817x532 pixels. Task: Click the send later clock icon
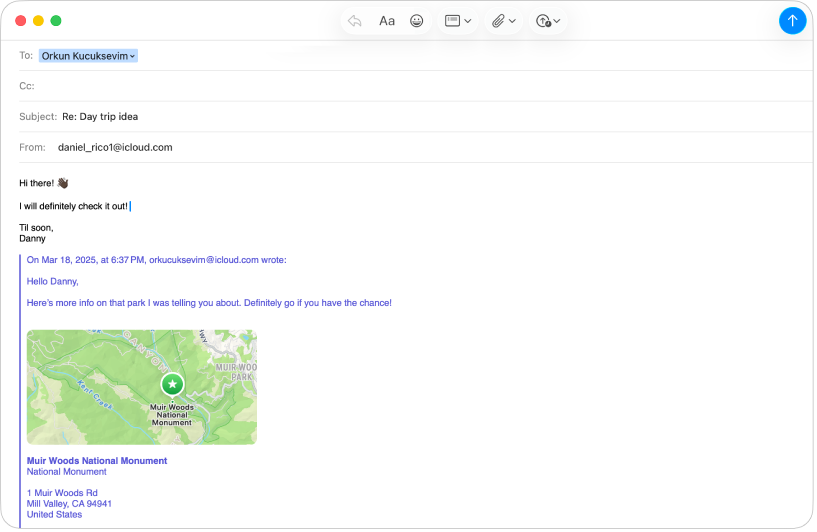(x=545, y=21)
